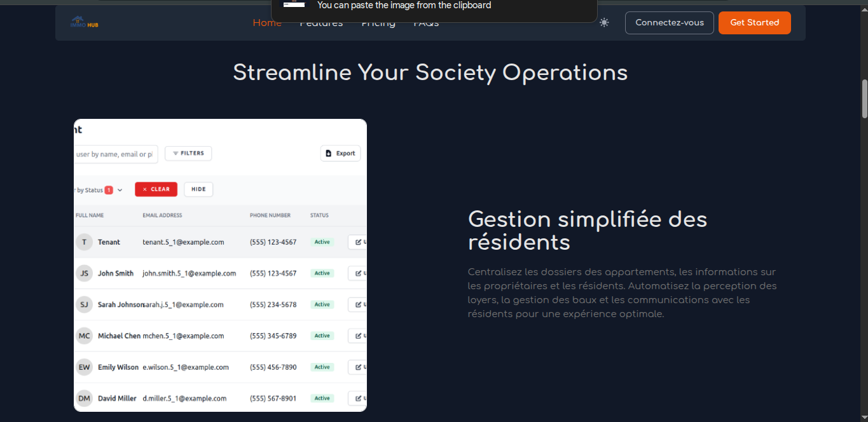The width and height of the screenshot is (868, 422).
Task: Click the page vertical scrollbar thumb
Action: coord(864,99)
